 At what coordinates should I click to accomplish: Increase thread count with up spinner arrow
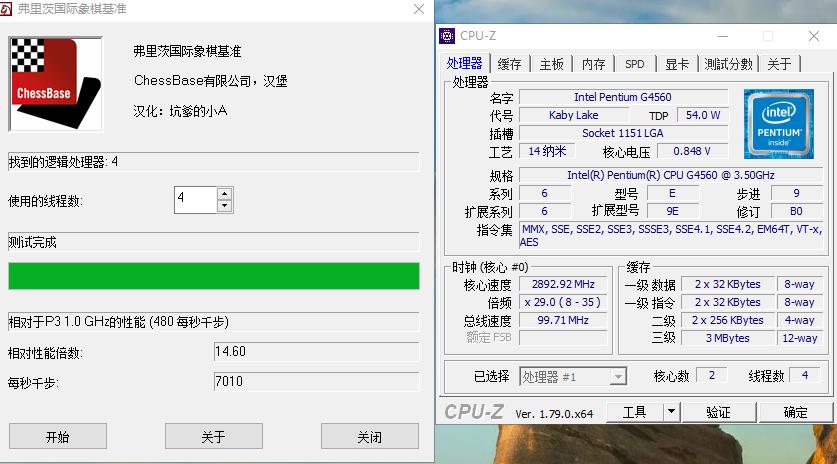[225, 194]
